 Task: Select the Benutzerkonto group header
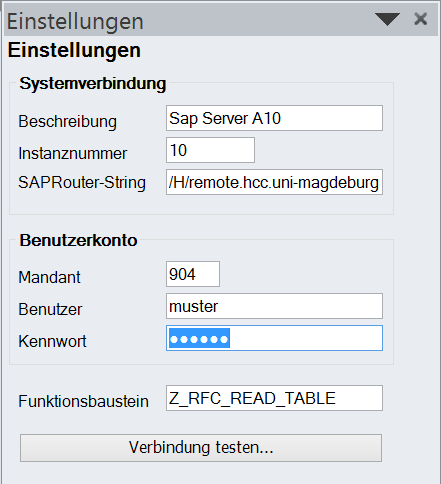point(78,240)
